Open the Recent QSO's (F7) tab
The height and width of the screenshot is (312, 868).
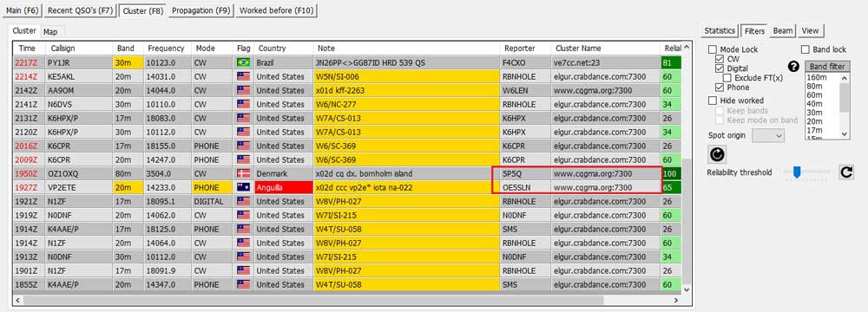point(80,10)
